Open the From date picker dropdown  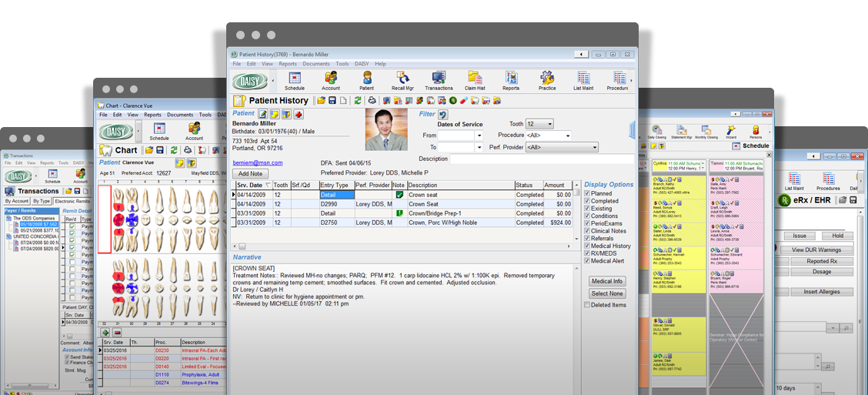tap(479, 136)
